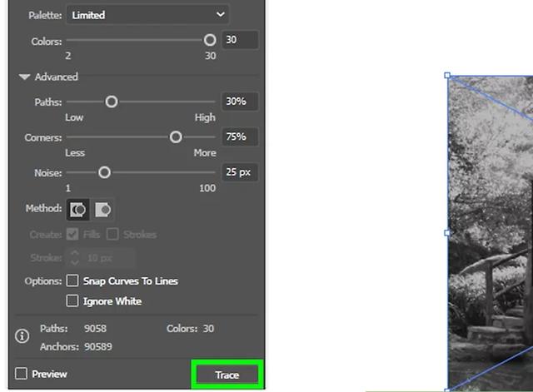Click the Colors slider handle
Screen dimensions: 533x392
[209, 40]
